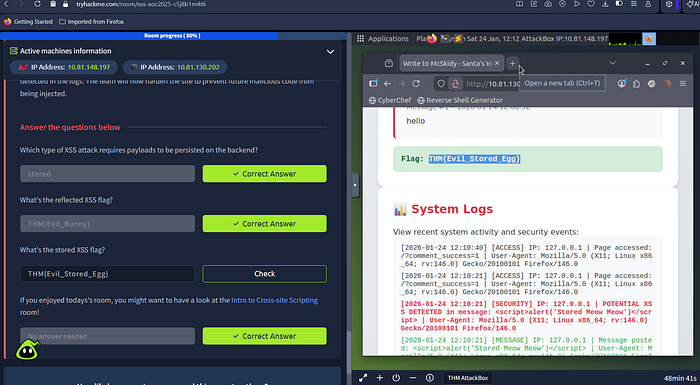Click the THM AttackBox label button

click(x=468, y=378)
